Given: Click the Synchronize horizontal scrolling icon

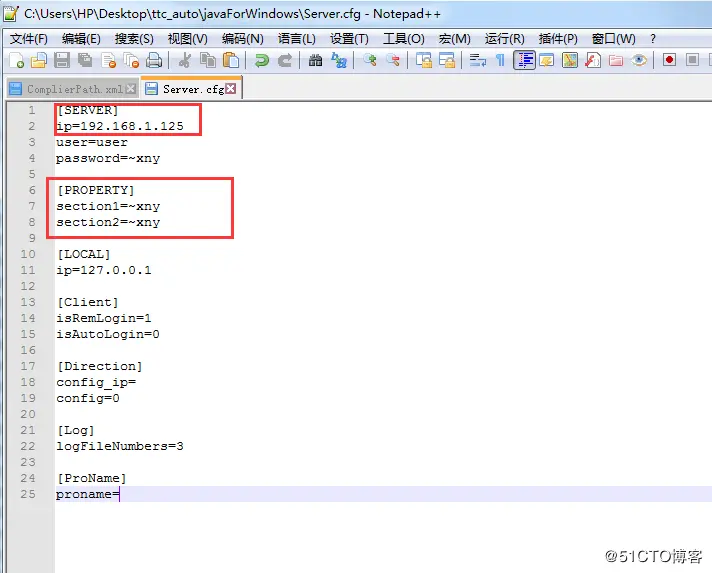Looking at the screenshot, I should click(447, 60).
